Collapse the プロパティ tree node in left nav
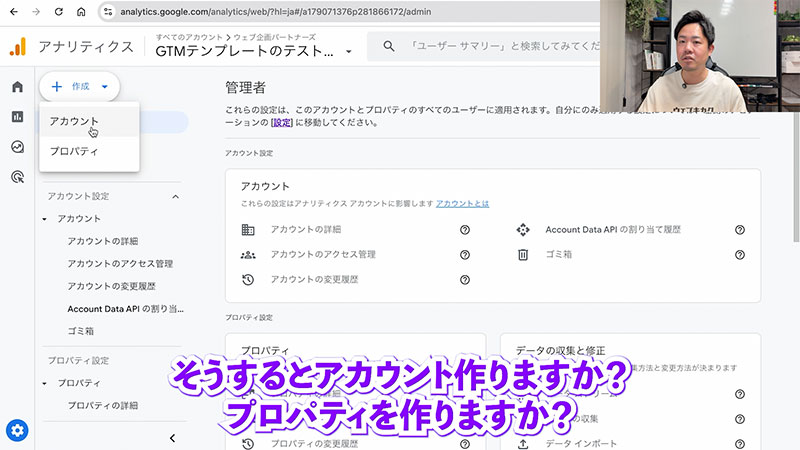Viewport: 800px width, 450px height. point(44,383)
